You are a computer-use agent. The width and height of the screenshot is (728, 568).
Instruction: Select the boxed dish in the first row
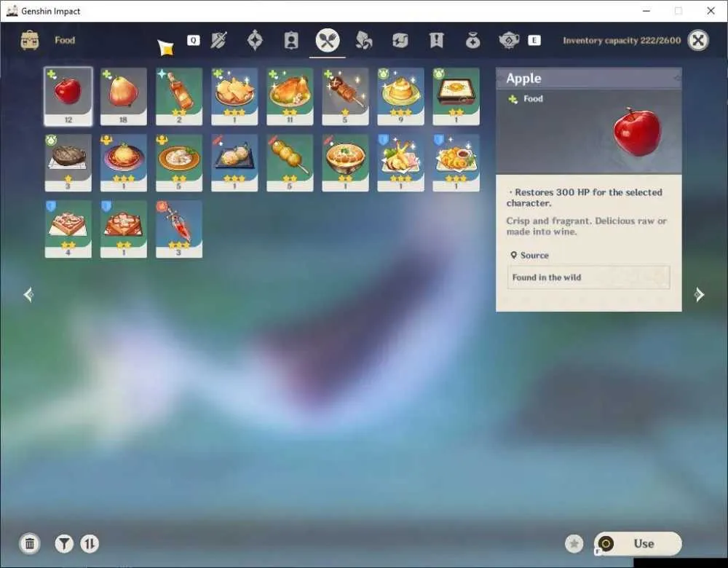(456, 96)
